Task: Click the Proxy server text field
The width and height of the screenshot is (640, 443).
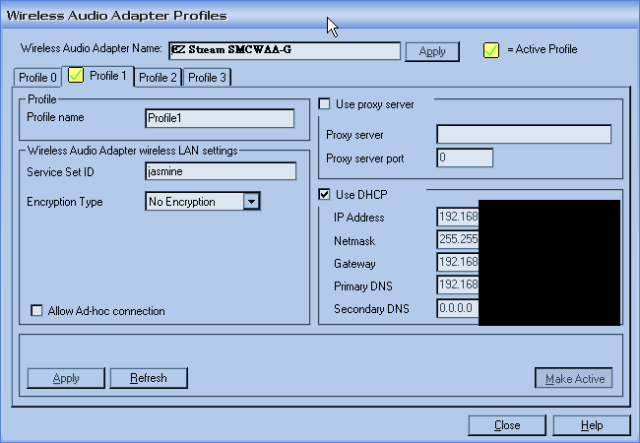Action: [x=524, y=134]
